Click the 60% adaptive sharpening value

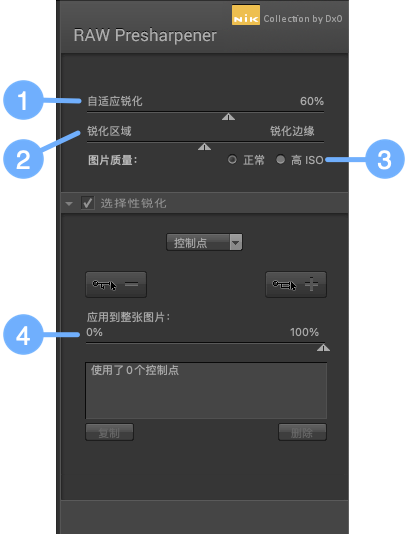[x=312, y=101]
